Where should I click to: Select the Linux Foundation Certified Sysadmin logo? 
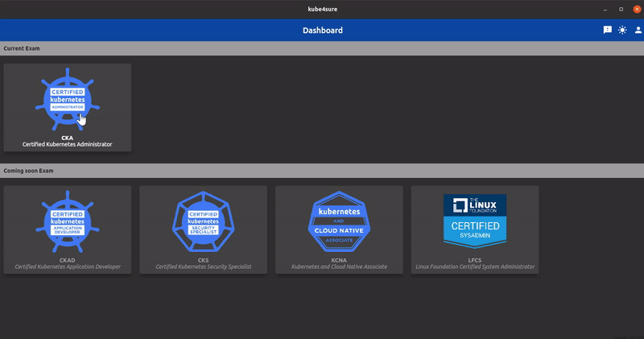(x=474, y=220)
